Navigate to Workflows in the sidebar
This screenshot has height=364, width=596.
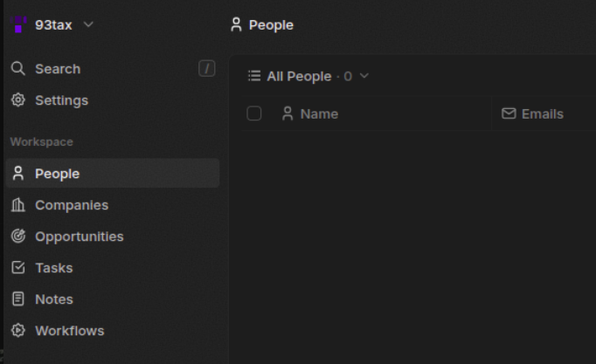coord(70,331)
